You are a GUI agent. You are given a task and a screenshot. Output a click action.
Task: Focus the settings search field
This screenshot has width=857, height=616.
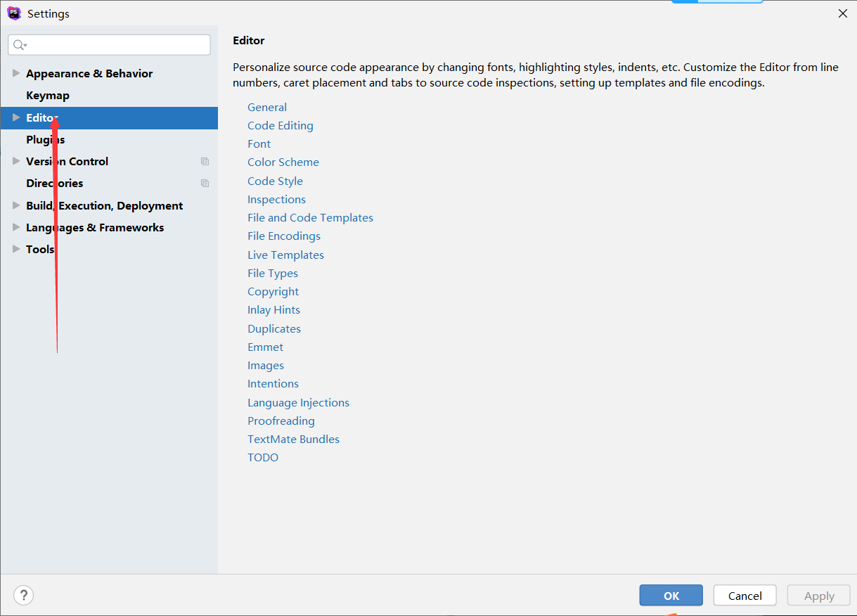[109, 45]
